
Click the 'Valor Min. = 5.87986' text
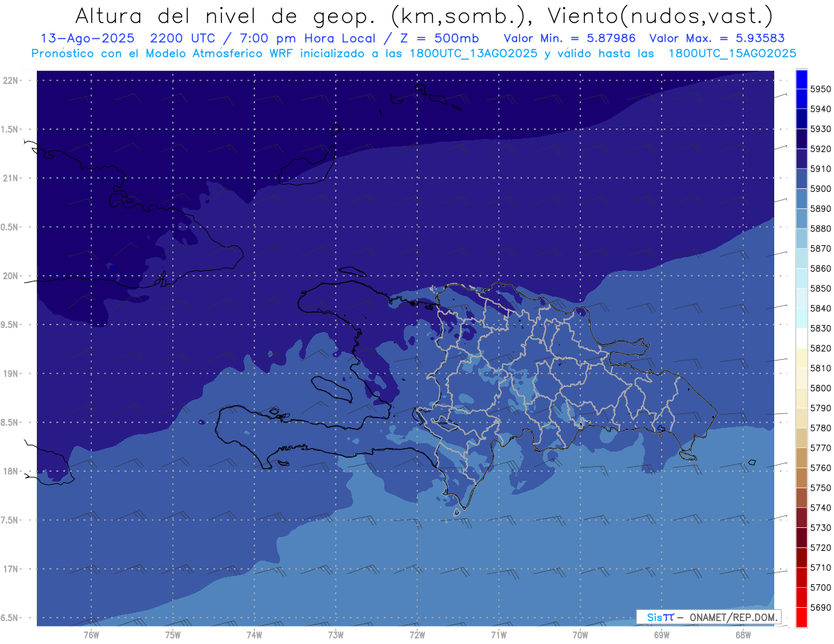click(x=570, y=38)
